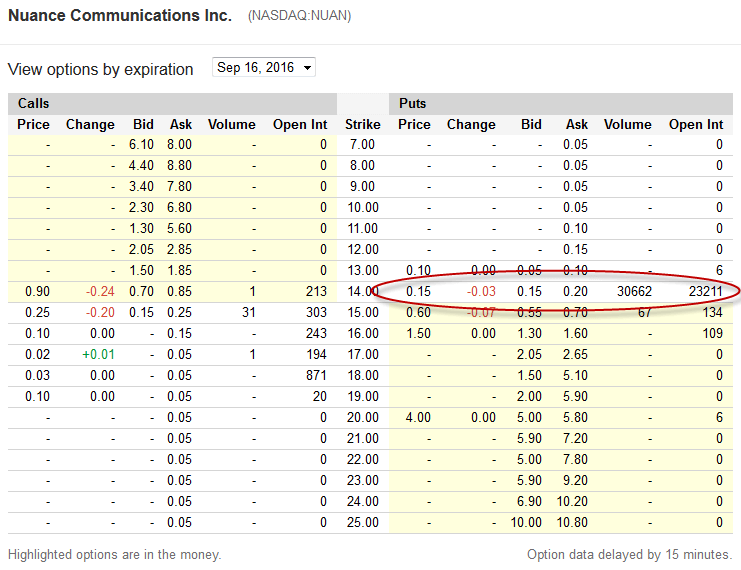The image size is (741, 570).
Task: Click the Calls Open Int column header
Action: 300,124
